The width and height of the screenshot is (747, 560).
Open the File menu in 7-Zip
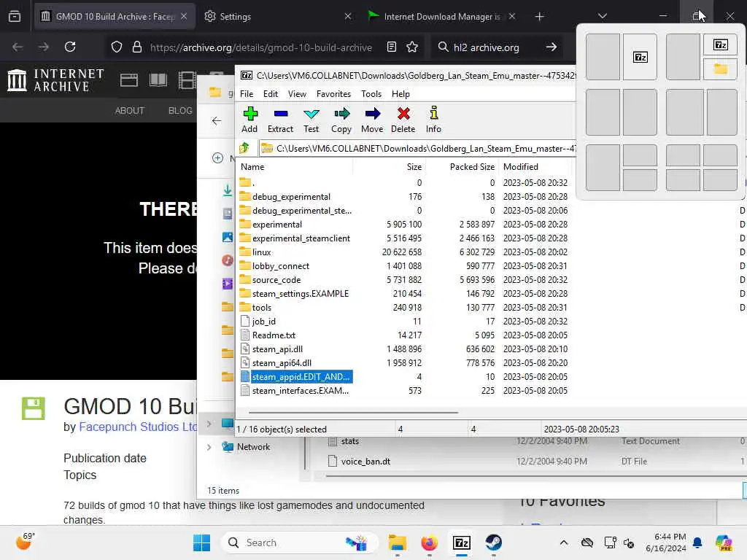pyautogui.click(x=247, y=94)
